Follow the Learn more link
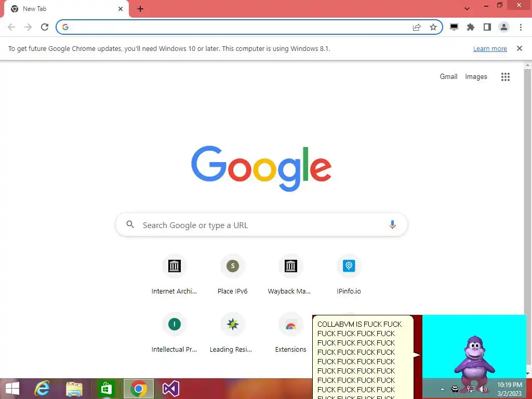Viewport: 532px width, 399px height. point(490,48)
